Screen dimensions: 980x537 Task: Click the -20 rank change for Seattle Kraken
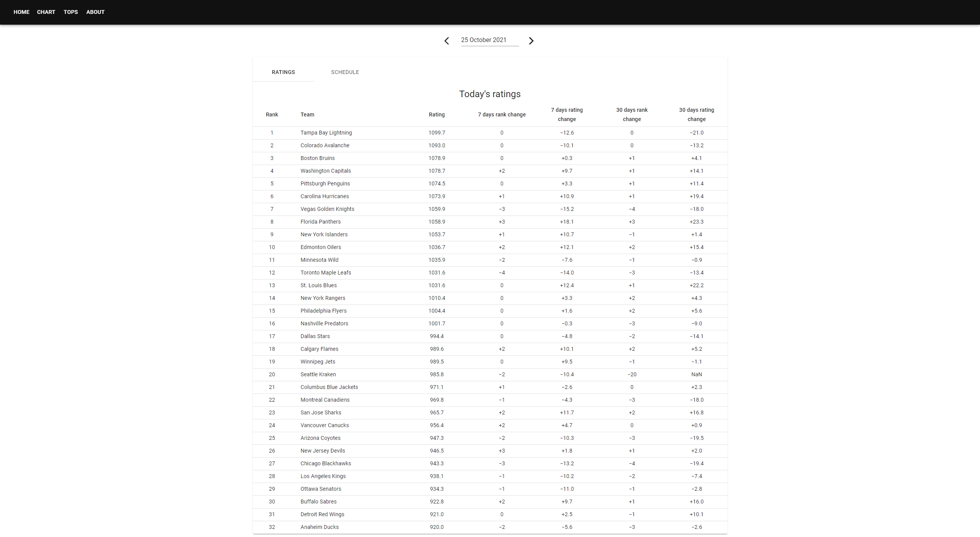tap(632, 374)
